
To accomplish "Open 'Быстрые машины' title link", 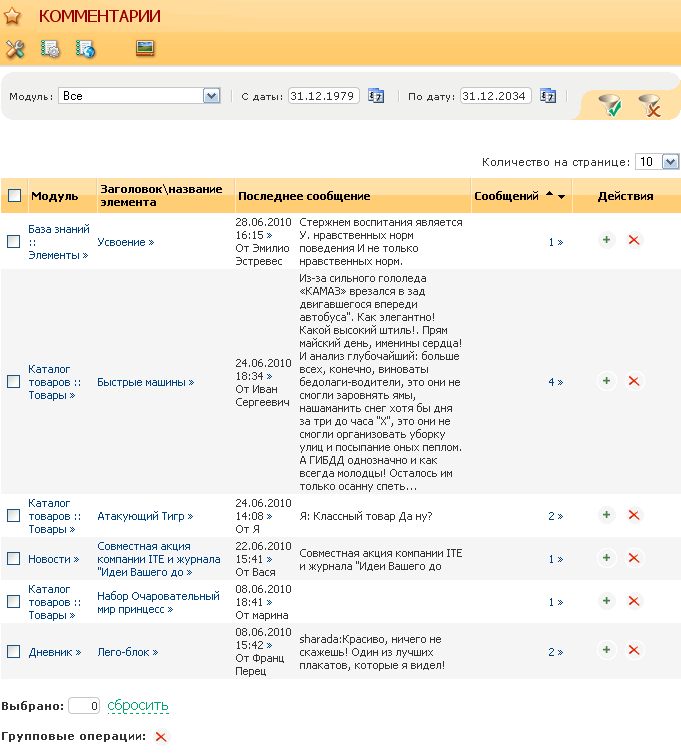I will coord(145,382).
